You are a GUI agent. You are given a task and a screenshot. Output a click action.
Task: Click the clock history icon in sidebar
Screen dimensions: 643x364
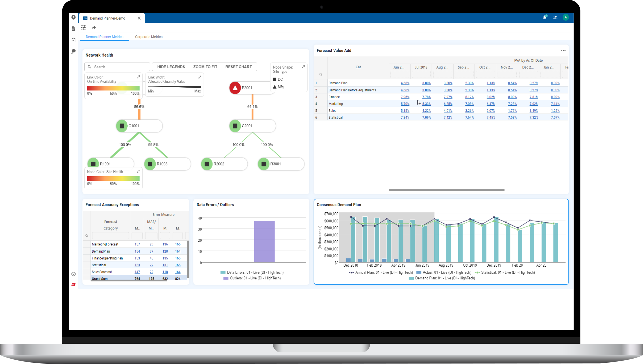(73, 17)
